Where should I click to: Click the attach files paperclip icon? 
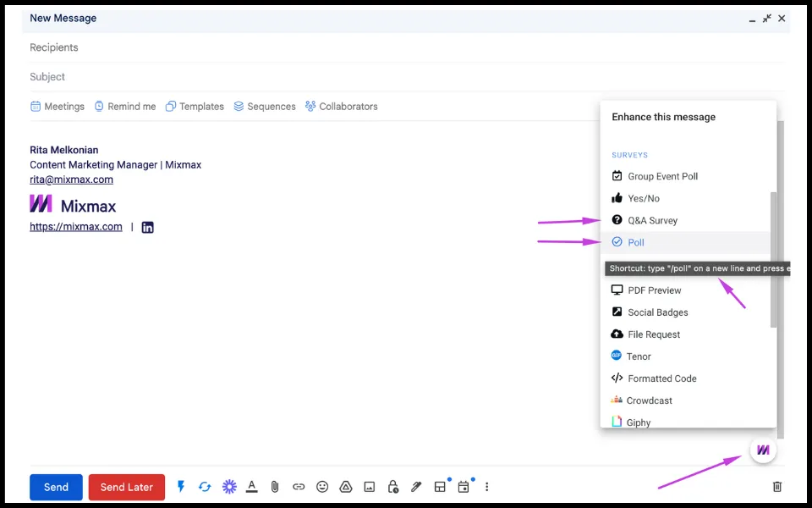click(x=275, y=487)
